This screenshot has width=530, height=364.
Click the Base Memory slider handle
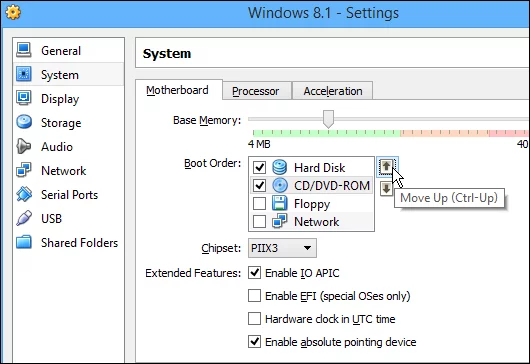tap(328, 119)
